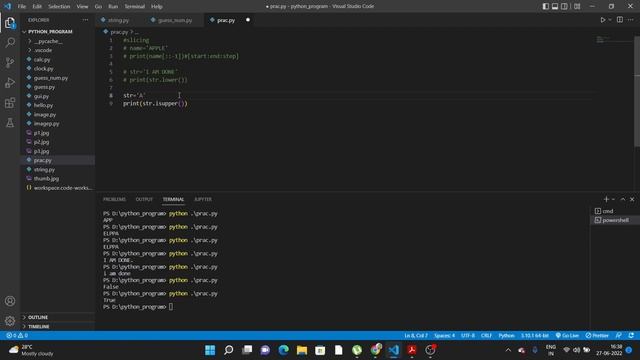The height and width of the screenshot is (360, 640).
Task: Switch to the PROBLEMS panel tab
Action: click(x=114, y=199)
